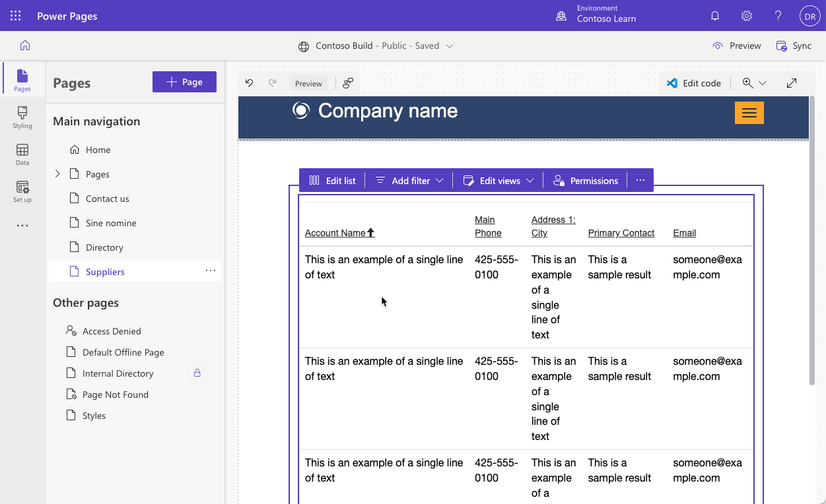The height and width of the screenshot is (504, 826).
Task: Click the zoom magnifier icon in the canvas toolbar
Action: coord(749,82)
